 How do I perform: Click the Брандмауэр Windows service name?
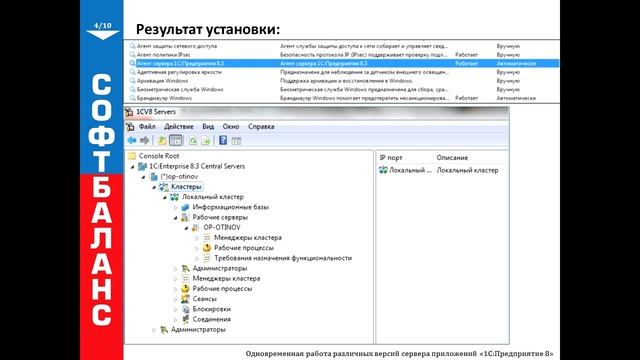point(164,98)
